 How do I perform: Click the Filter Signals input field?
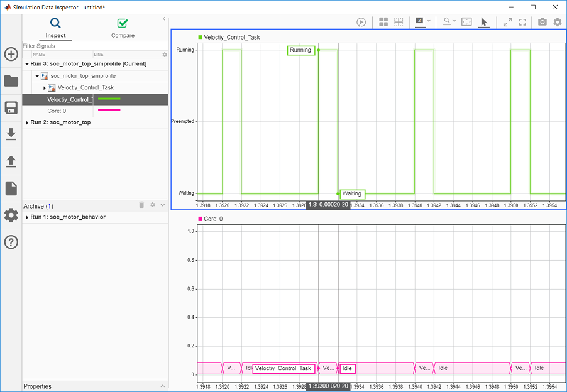point(95,46)
